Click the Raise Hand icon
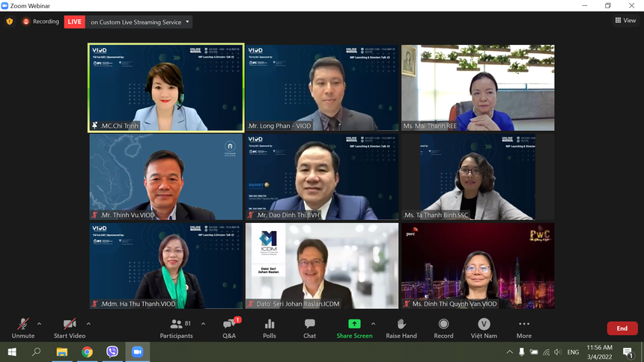Viewport: 644px width, 362px height. [x=401, y=328]
